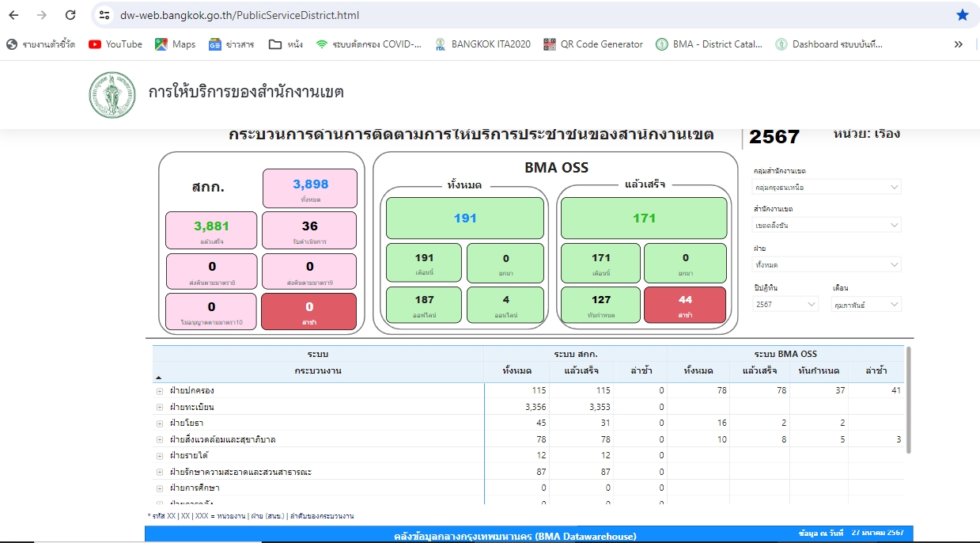Open the กลุ่มสำนักงานเขต dropdown
The image size is (980, 543).
(827, 188)
